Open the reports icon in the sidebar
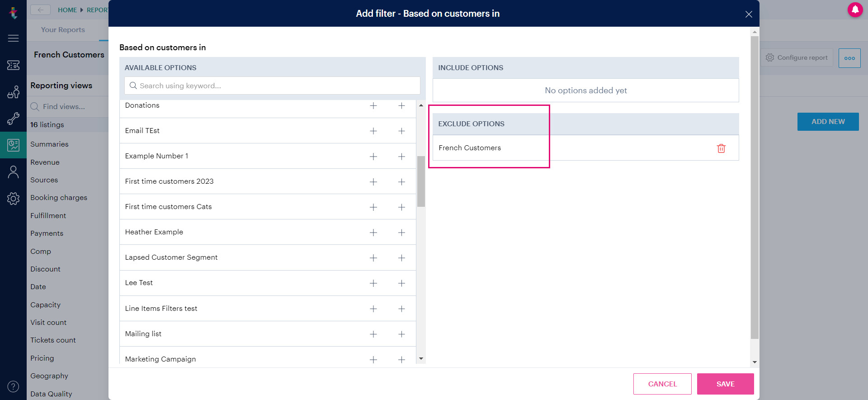This screenshot has width=868, height=400. tap(13, 145)
